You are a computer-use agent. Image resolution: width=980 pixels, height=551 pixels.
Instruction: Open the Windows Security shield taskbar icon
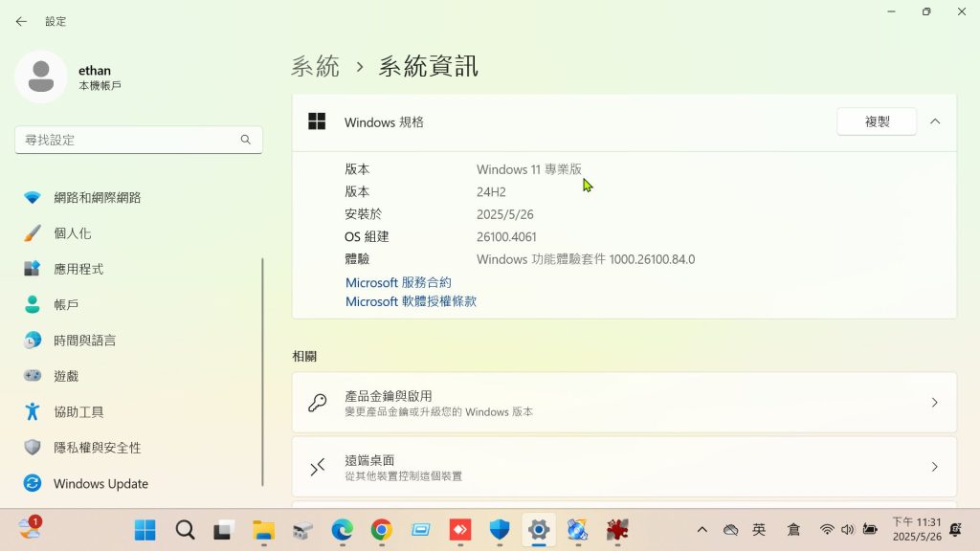coord(500,530)
